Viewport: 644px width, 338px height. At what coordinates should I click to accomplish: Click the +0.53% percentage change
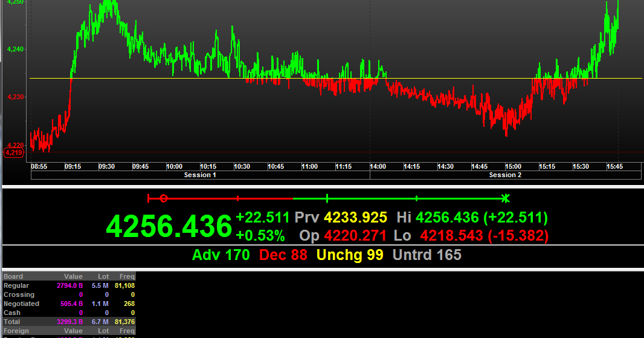(x=260, y=236)
